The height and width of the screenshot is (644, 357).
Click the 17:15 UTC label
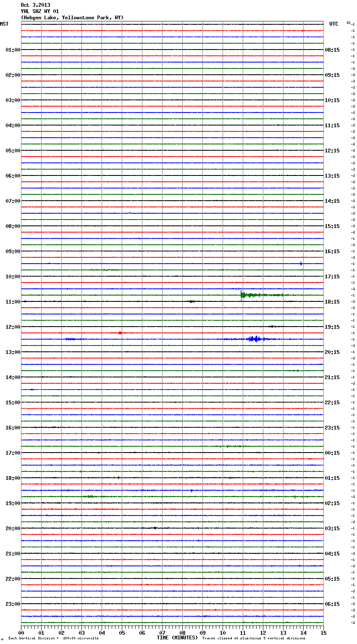tap(332, 277)
